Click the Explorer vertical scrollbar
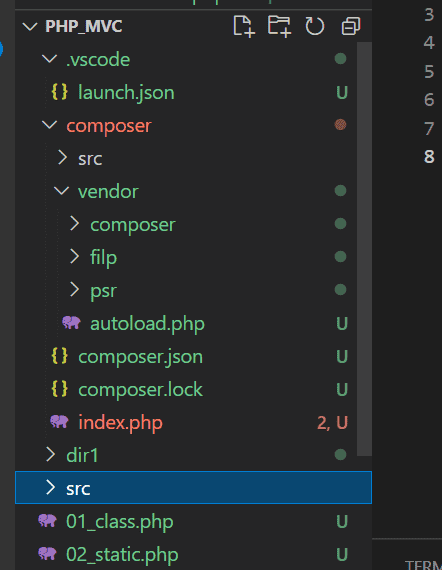442x570 pixels. tap(364, 249)
